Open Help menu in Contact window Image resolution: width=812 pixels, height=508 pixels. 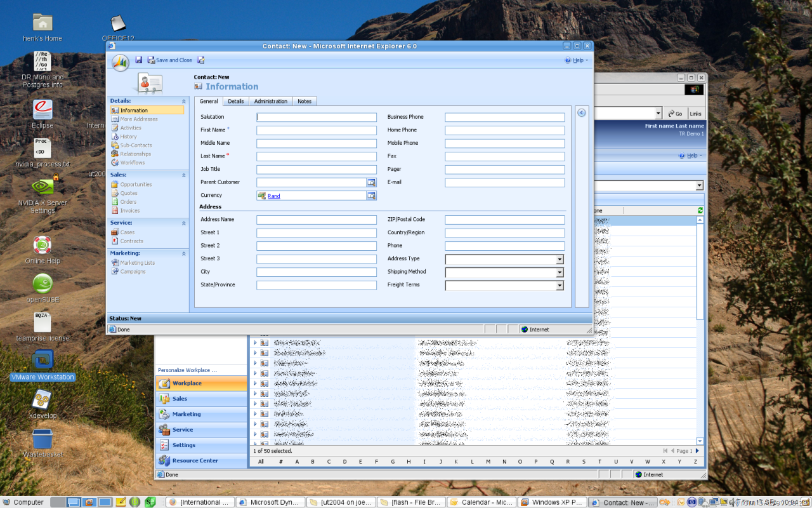coord(577,60)
